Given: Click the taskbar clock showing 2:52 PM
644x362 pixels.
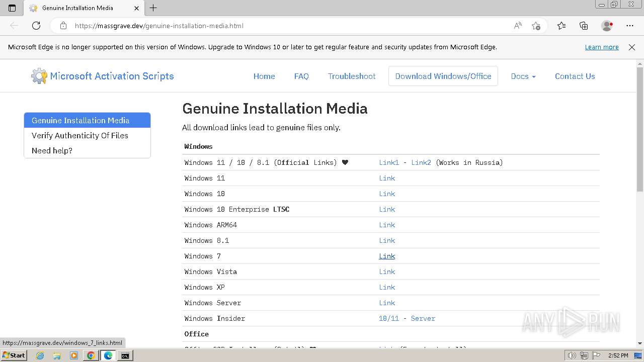Looking at the screenshot, I should [x=618, y=355].
